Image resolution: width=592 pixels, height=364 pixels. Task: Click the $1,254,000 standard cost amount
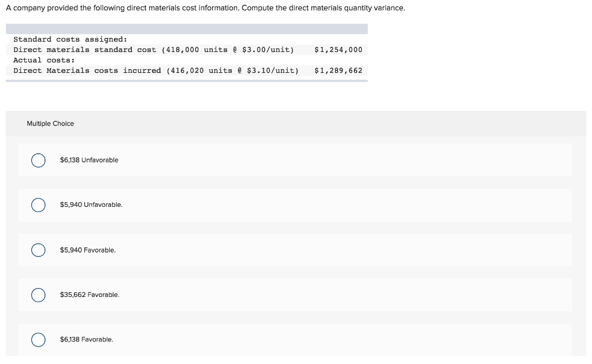[x=338, y=50]
